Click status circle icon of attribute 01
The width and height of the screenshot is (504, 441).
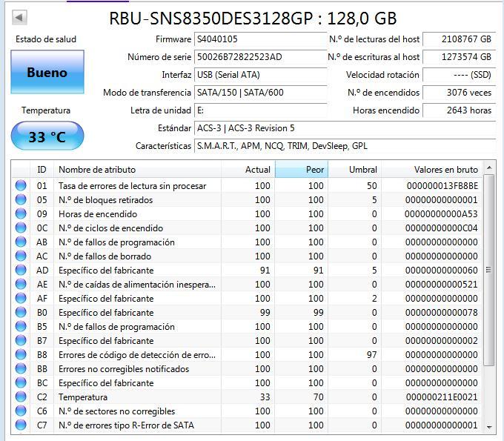coord(21,186)
